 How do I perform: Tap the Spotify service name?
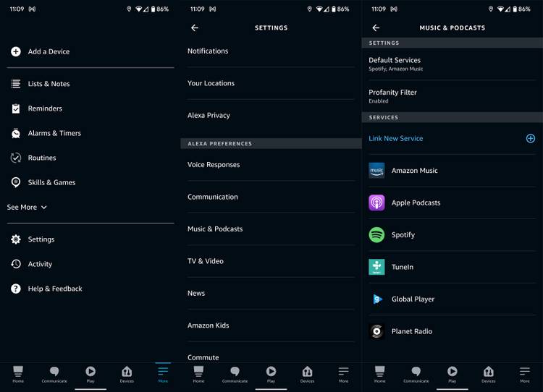point(403,235)
